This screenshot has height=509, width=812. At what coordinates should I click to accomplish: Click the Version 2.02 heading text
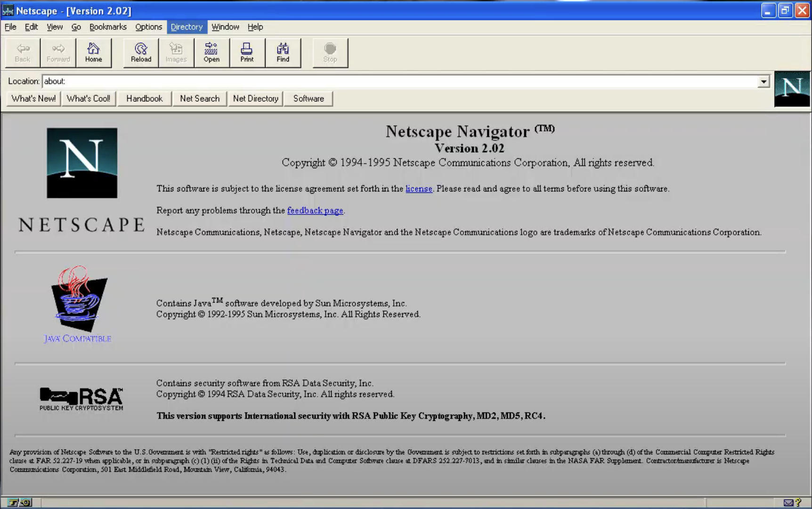469,148
